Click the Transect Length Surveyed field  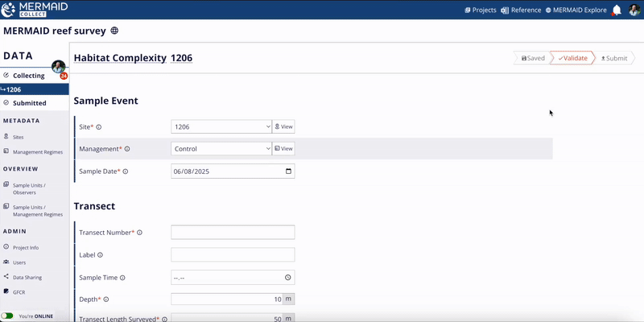[x=227, y=318]
